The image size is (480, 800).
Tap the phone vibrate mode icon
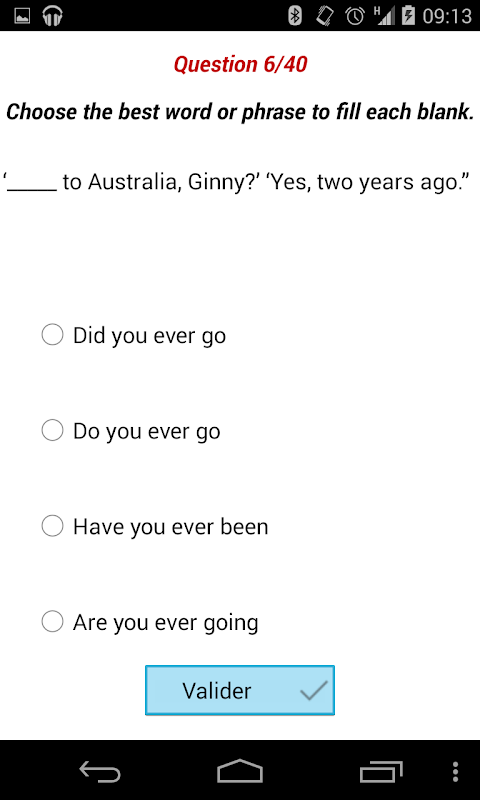(x=324, y=16)
